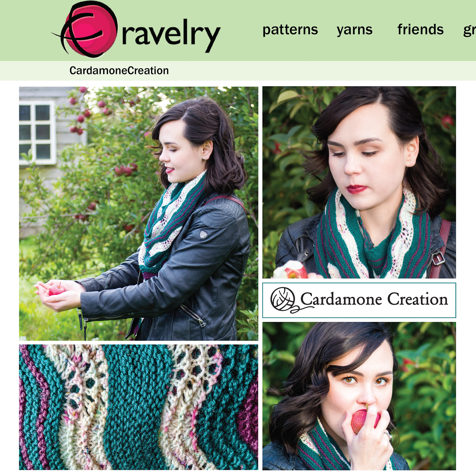
Task: Open the close-up photo with the bitten apple
Action: pyautogui.click(x=359, y=182)
